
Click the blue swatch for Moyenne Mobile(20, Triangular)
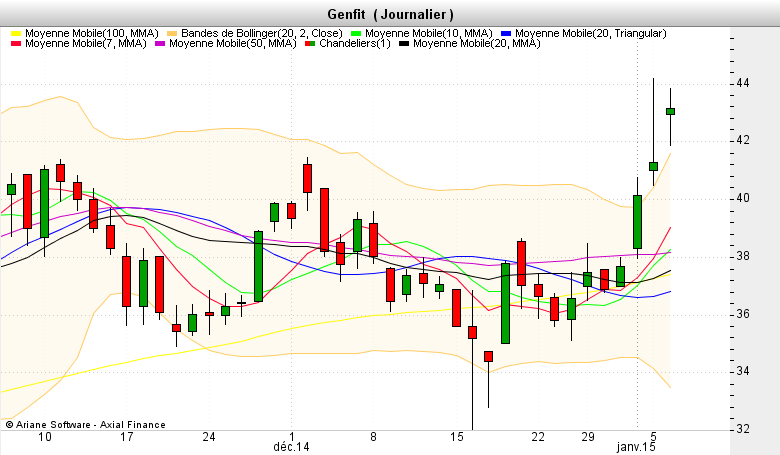coord(506,33)
